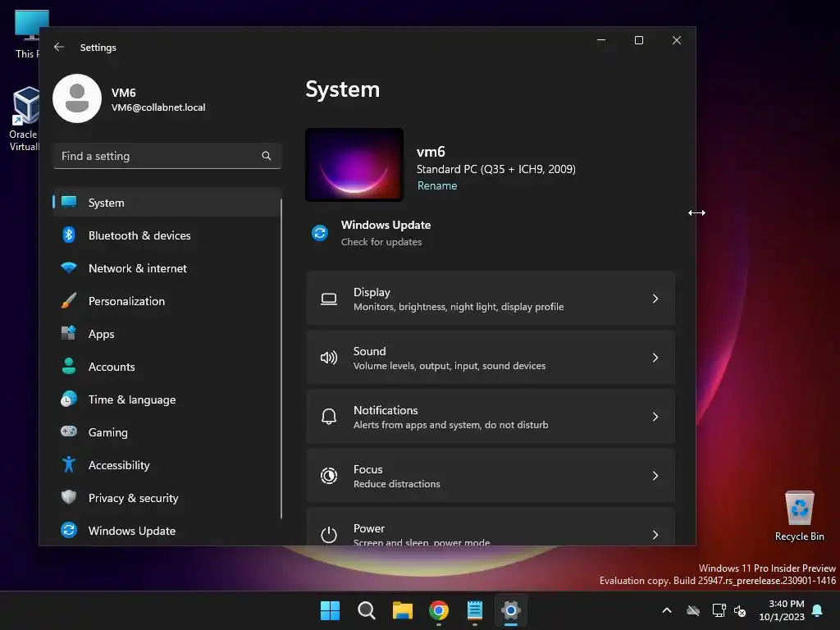
Task: Open File Explorer from the taskbar
Action: click(x=402, y=610)
